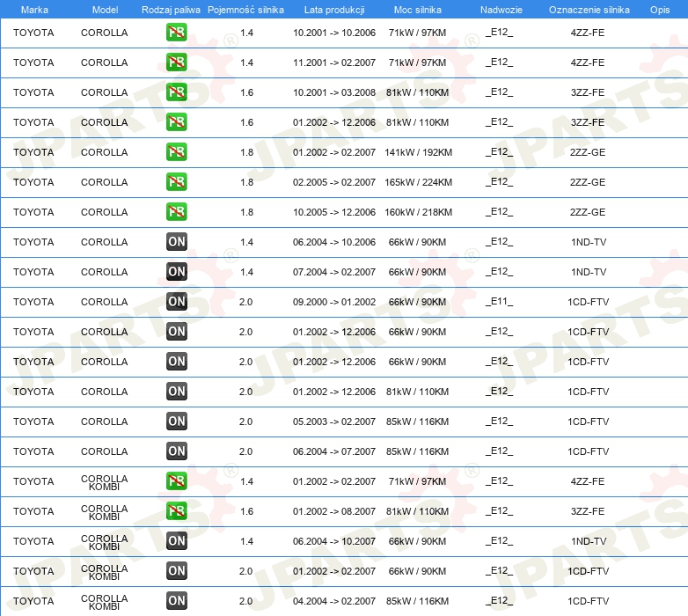688x616 pixels.
Task: Click the Pojemność silnika column header
Action: tap(245, 10)
